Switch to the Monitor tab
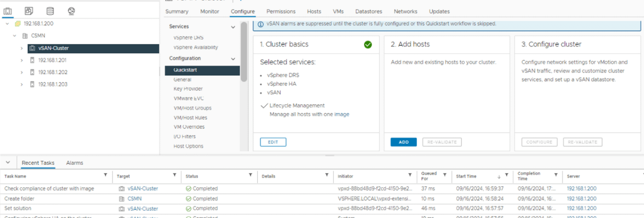Viewport: 644px width, 218px height. 209,11
